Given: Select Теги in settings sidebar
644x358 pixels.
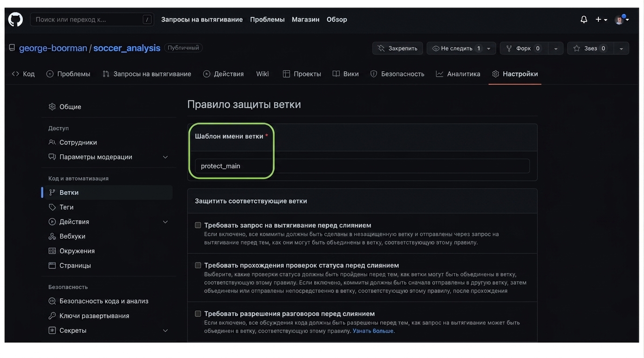Looking at the screenshot, I should (109, 207).
